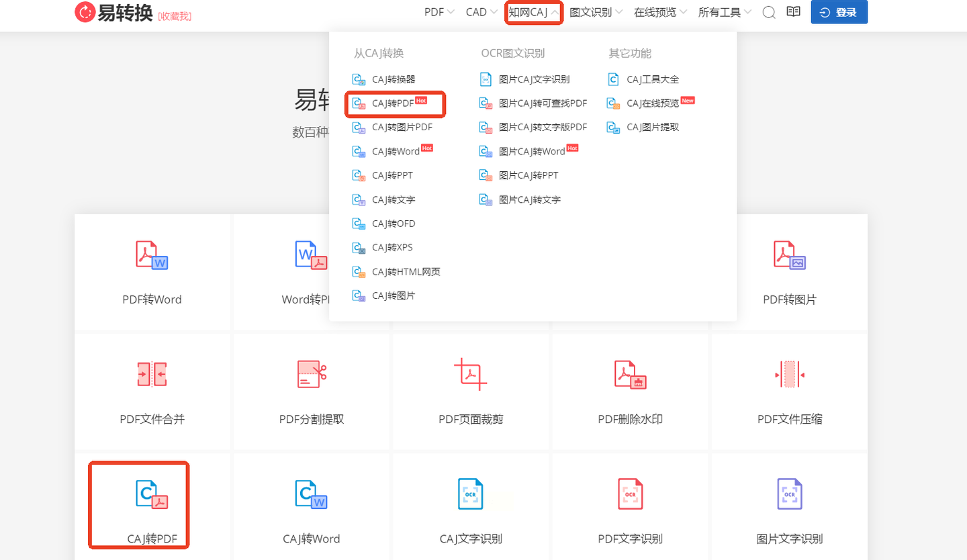Select the PDF页面裁剪 crop icon
The image size is (967, 560).
(x=471, y=374)
